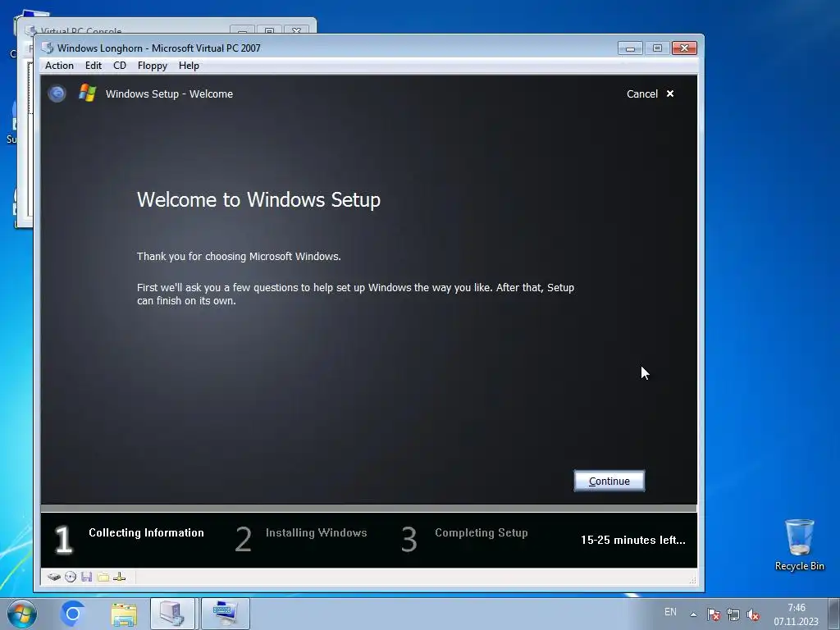The width and height of the screenshot is (840, 630).
Task: Cancel Windows Setup via the Cancel label
Action: [641, 94]
